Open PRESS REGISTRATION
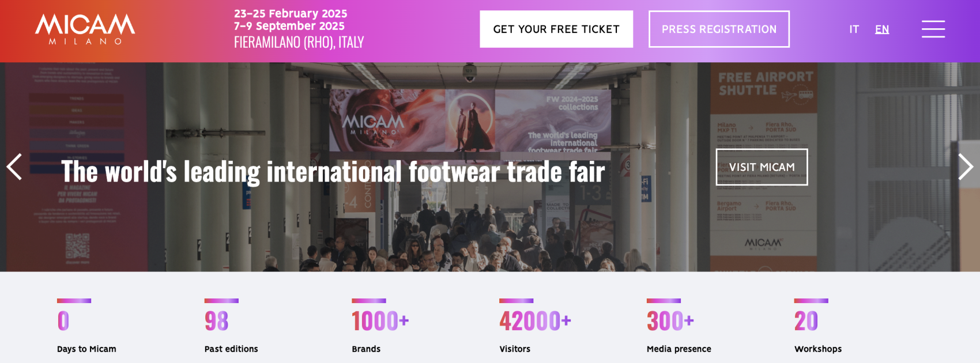 [x=719, y=29]
